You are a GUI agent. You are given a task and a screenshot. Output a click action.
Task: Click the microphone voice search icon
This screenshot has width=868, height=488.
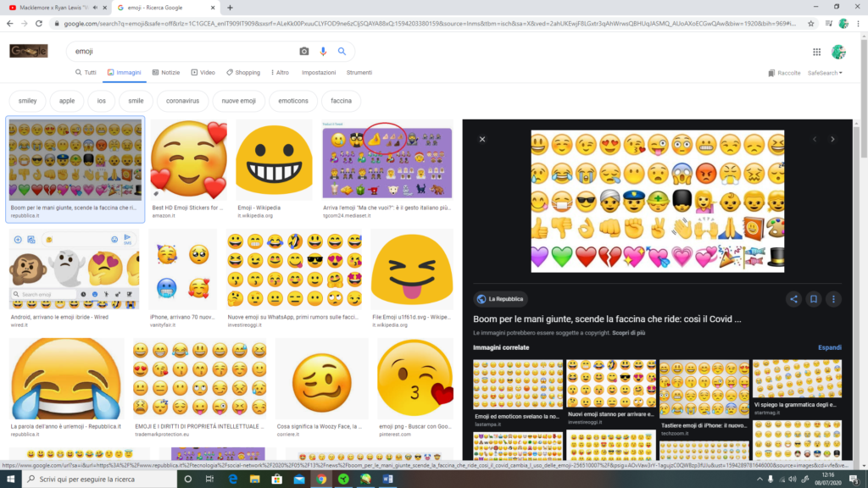[323, 51]
